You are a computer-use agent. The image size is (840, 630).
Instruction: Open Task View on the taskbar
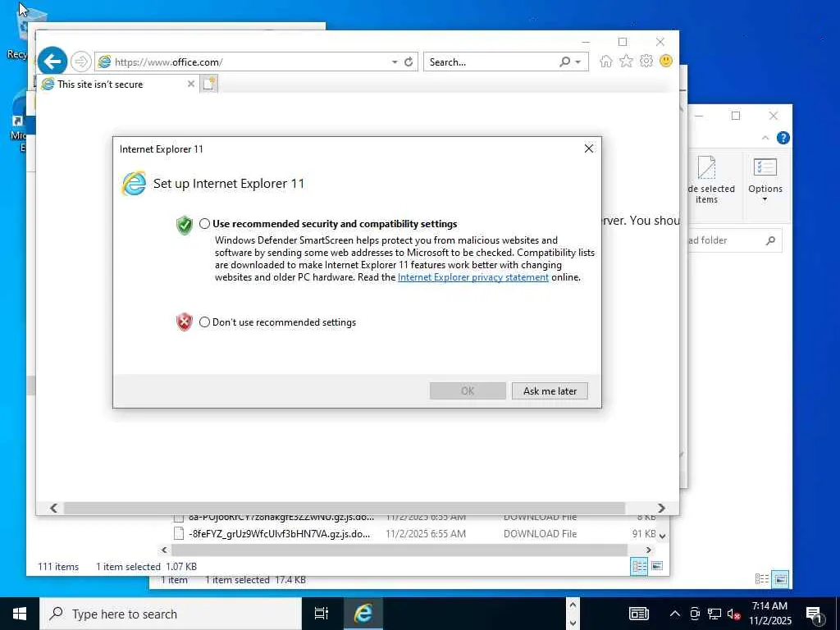(x=322, y=614)
